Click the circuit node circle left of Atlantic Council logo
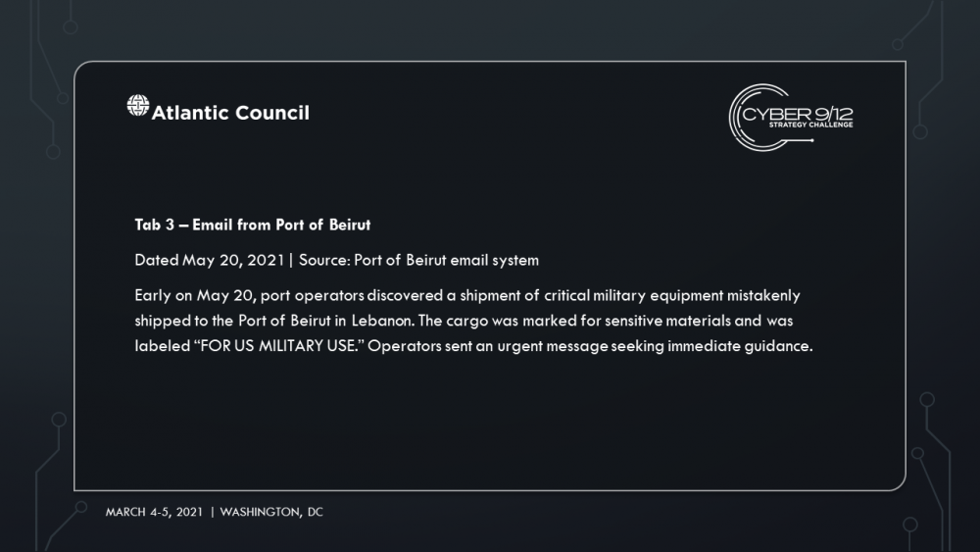The height and width of the screenshot is (552, 980). 63,98
